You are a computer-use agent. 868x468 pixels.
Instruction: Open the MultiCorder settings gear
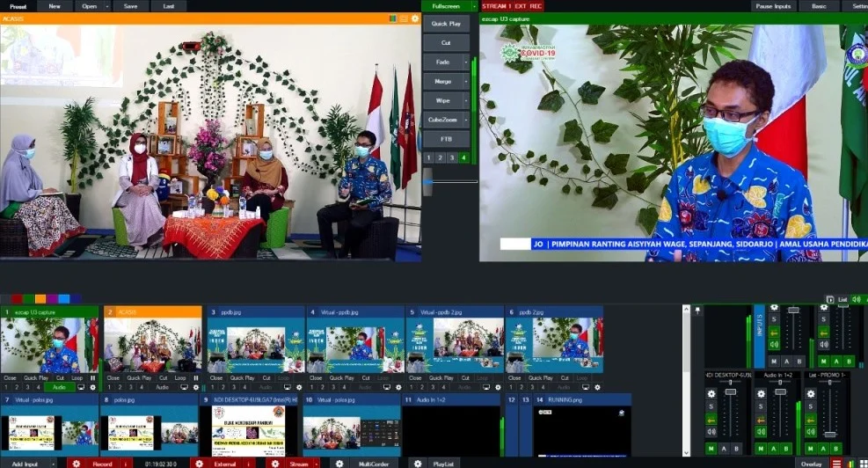[339, 464]
